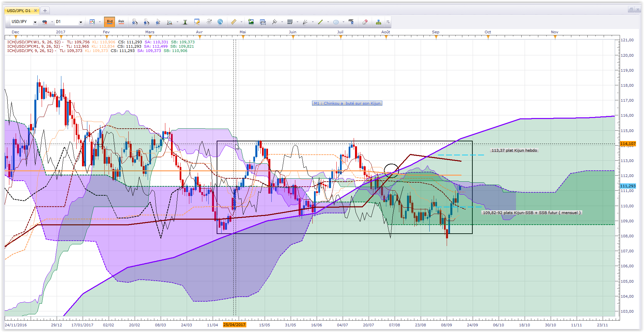This screenshot has width=644, height=332.
Task: Select the eraser tool
Action: 365,22
